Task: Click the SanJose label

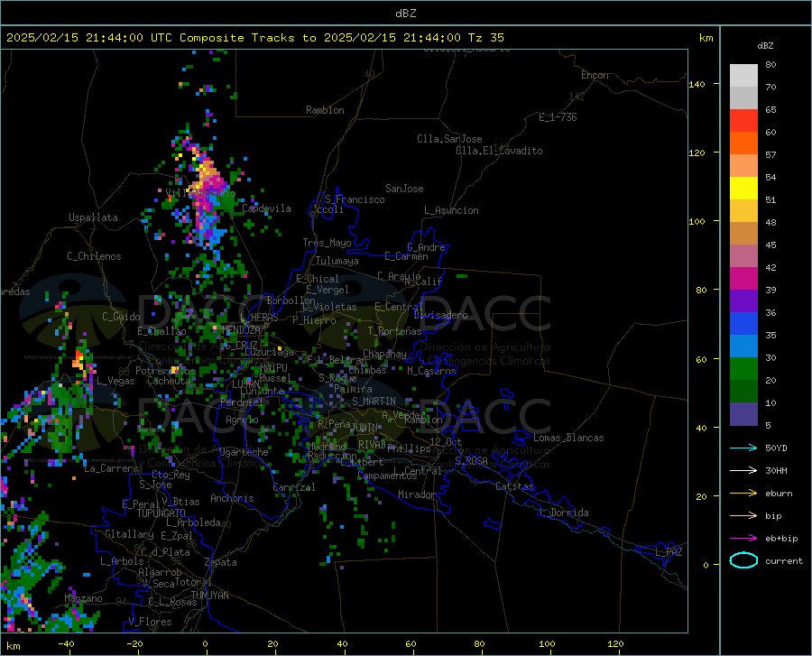Action: [404, 189]
